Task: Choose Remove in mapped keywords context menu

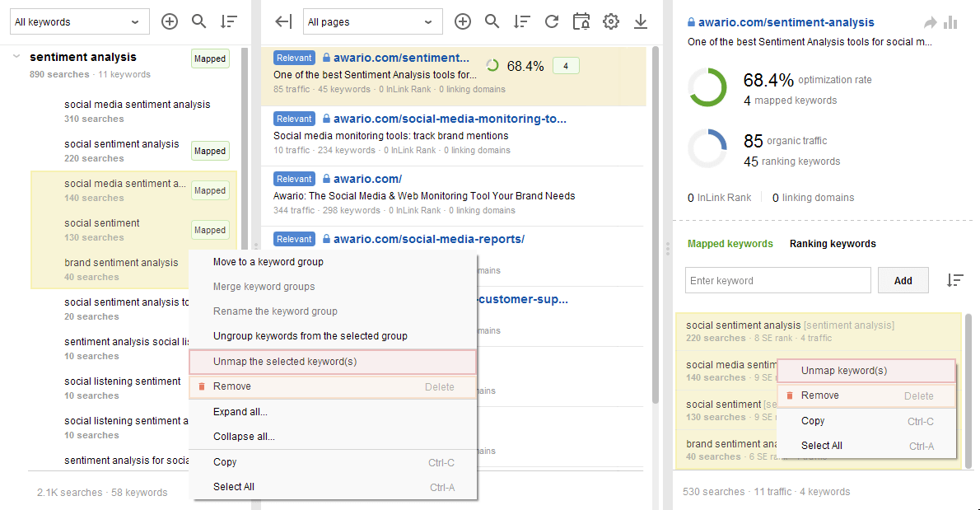Action: pyautogui.click(x=866, y=395)
